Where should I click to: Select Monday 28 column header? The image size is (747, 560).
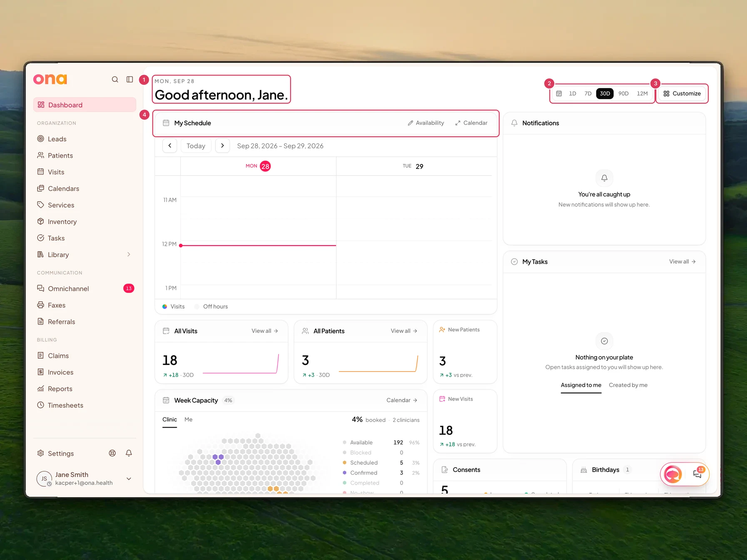(258, 166)
